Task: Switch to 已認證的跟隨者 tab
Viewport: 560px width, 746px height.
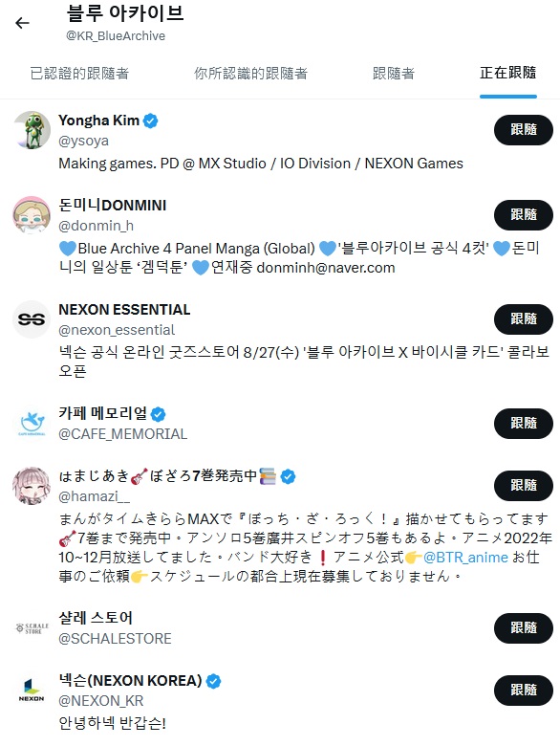Action: pyautogui.click(x=79, y=74)
